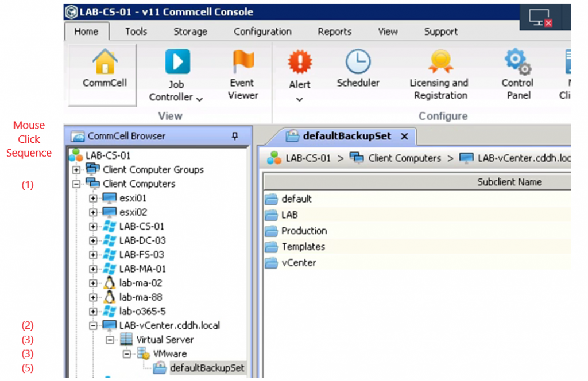Sort by the Subclient Name column header
The width and height of the screenshot is (588, 381).
click(417, 182)
